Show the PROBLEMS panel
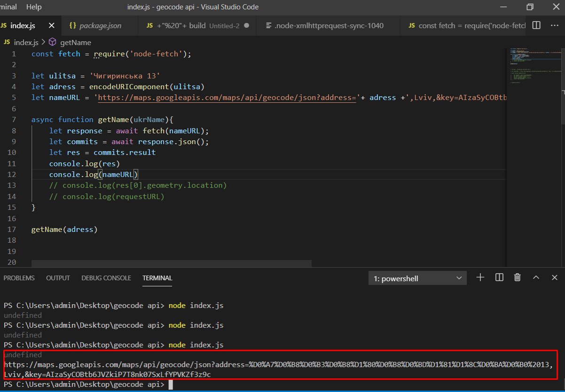The width and height of the screenshot is (565, 392). [x=19, y=278]
